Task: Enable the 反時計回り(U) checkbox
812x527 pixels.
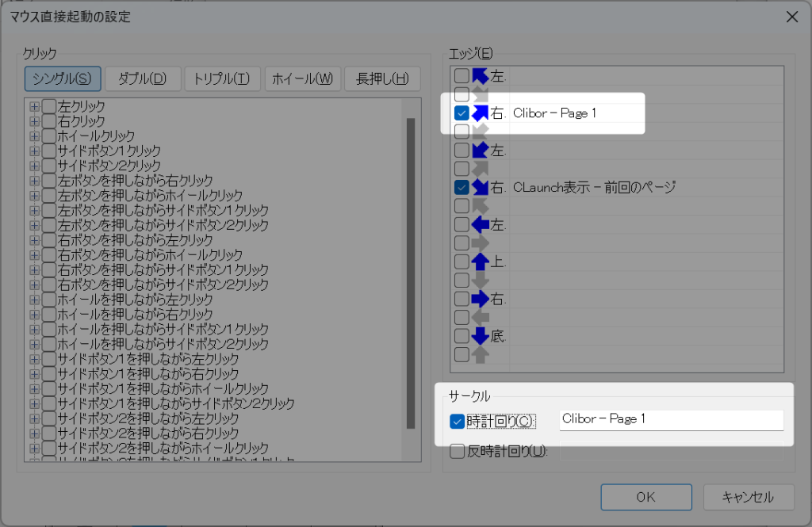Action: [x=457, y=452]
